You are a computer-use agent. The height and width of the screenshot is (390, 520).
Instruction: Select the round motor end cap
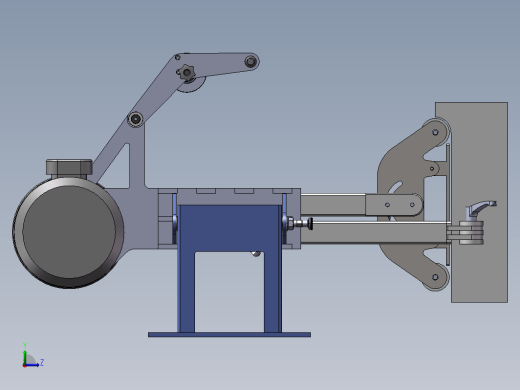[68, 232]
